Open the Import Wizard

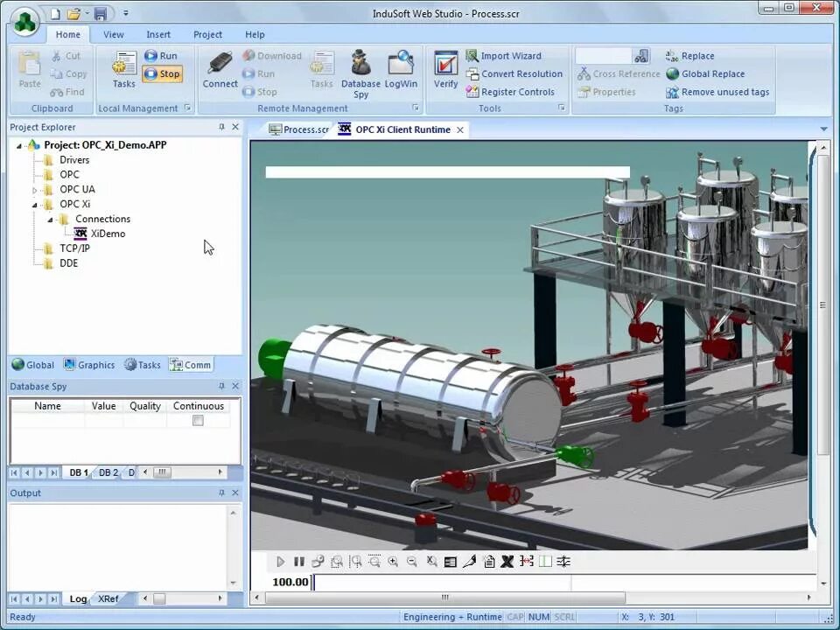pos(504,56)
